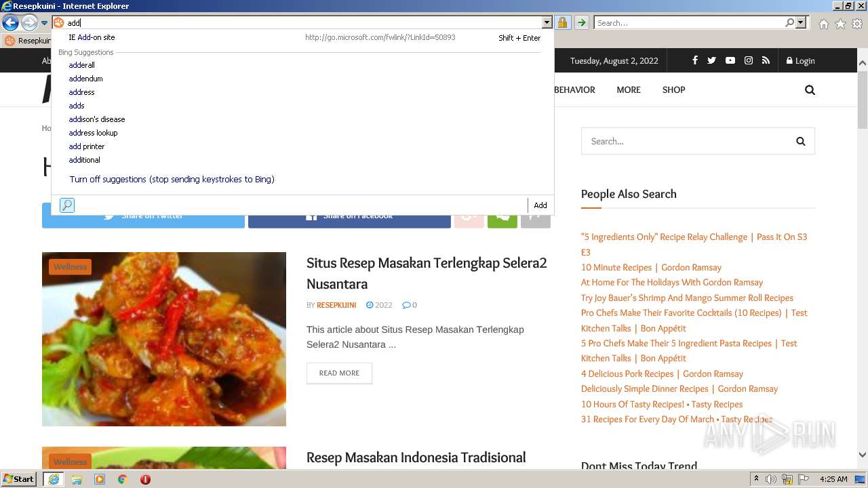Click the IE Back navigation button

click(10, 23)
